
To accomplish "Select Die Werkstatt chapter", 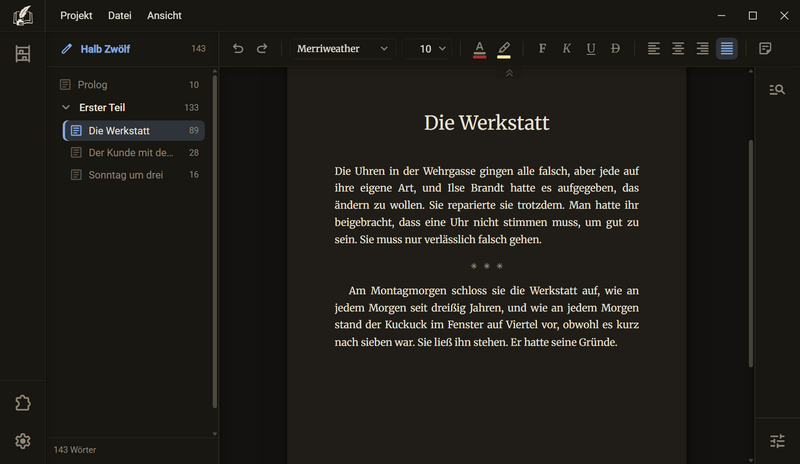I will click(x=134, y=131).
